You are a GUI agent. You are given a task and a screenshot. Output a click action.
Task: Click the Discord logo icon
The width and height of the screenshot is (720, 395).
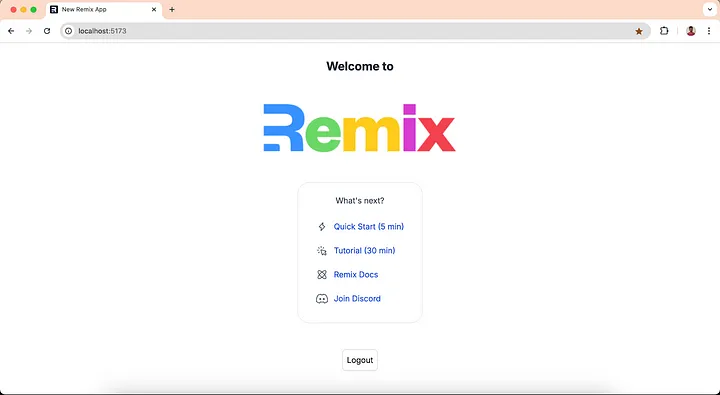coord(322,299)
